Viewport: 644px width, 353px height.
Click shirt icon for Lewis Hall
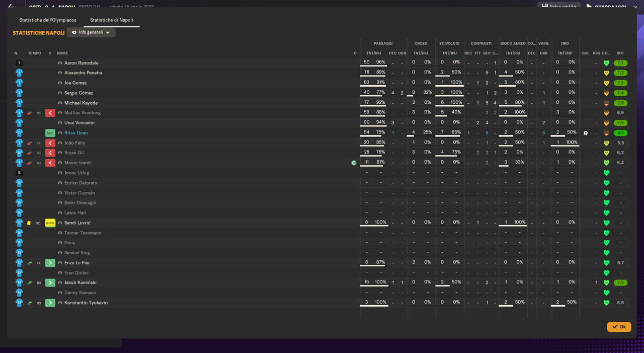tap(19, 213)
